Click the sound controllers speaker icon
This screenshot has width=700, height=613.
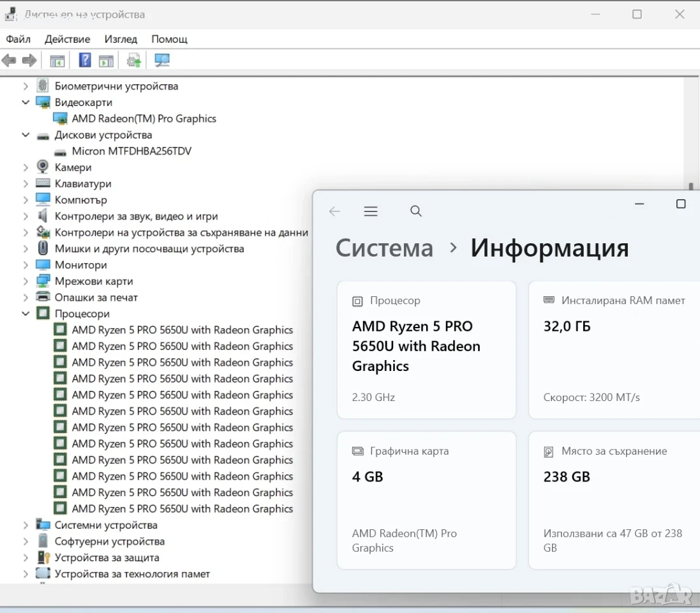[x=43, y=216]
